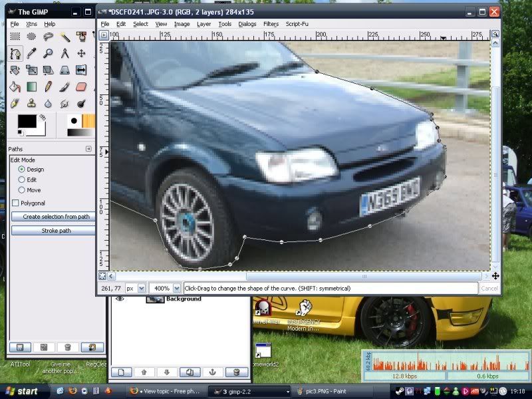Click the 19:18 taskbar clock
Image resolution: width=532 pixels, height=399 pixels.
pyautogui.click(x=517, y=392)
